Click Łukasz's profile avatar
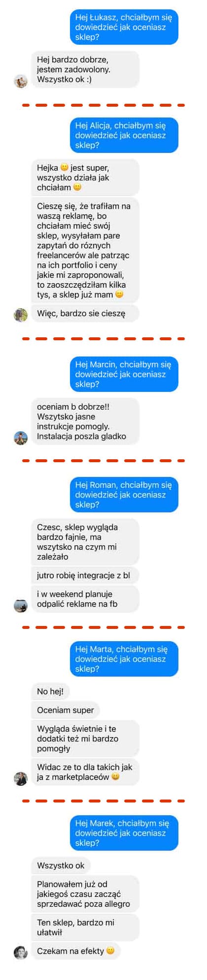 click(x=21, y=81)
